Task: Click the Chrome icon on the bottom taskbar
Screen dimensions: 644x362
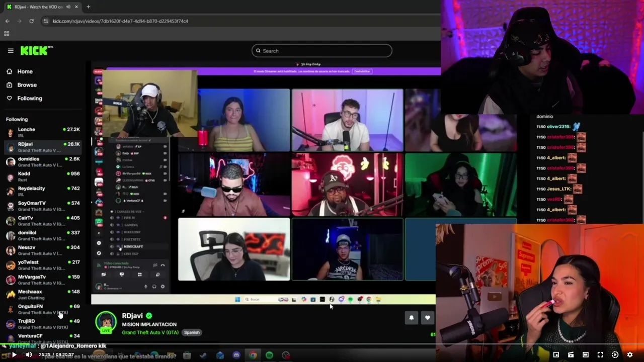Action: 253,355
